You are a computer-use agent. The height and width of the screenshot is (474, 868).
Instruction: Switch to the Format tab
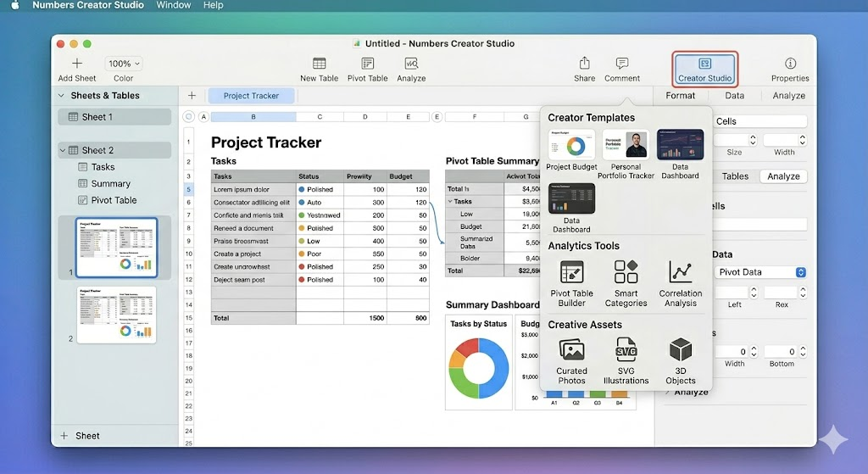tap(681, 95)
